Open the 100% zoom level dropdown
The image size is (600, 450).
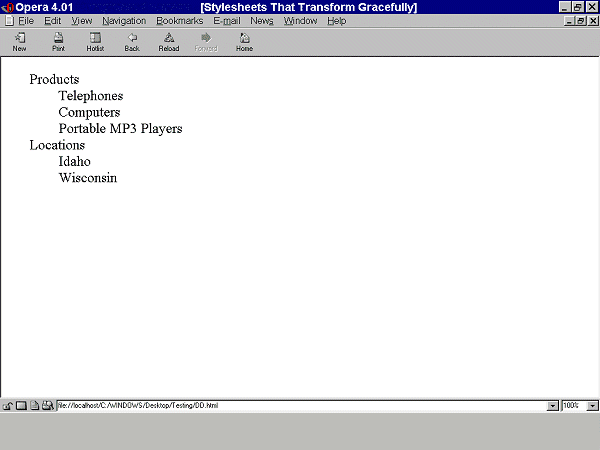tap(592, 406)
